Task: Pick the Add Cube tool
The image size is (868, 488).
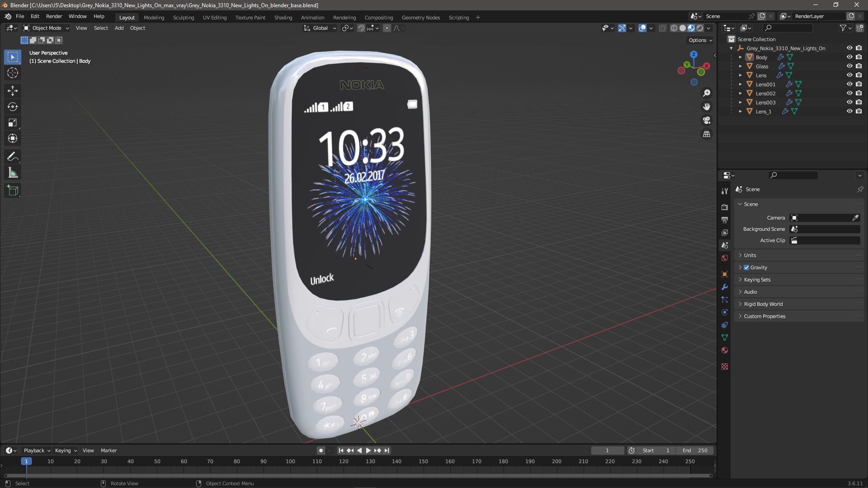Action: 13,190
